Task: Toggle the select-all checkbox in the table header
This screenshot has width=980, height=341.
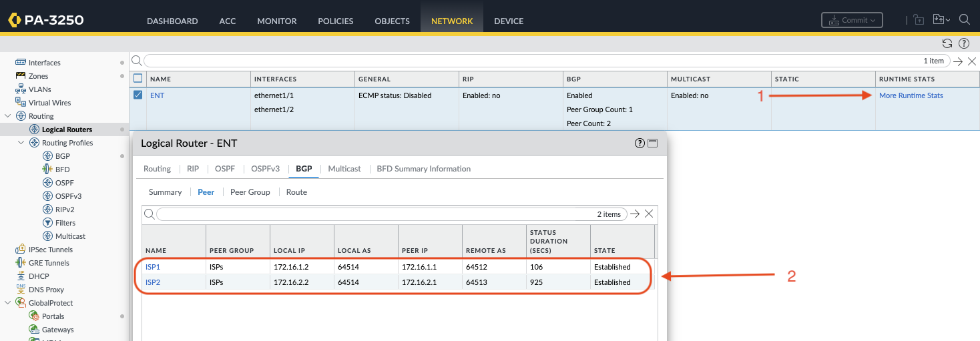Action: click(x=138, y=79)
